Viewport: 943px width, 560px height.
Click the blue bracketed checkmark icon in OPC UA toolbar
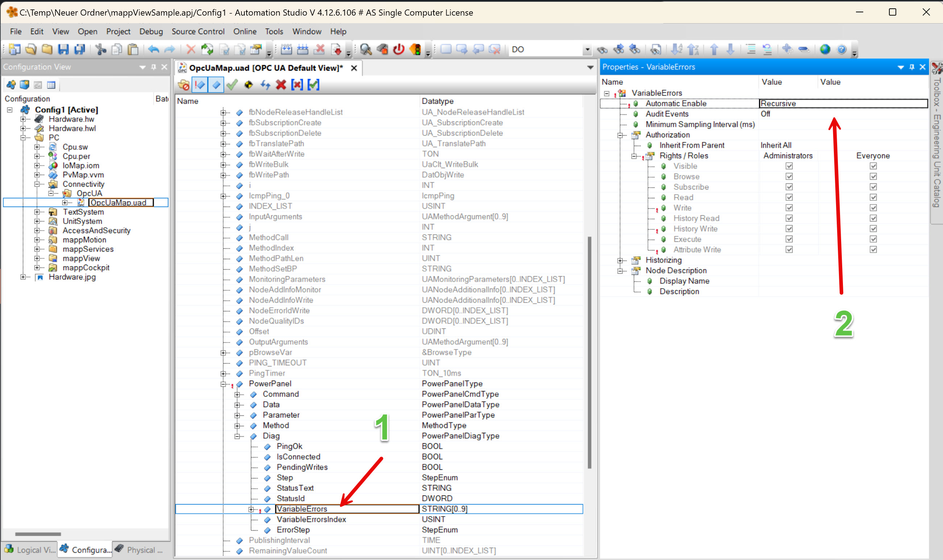(x=313, y=84)
